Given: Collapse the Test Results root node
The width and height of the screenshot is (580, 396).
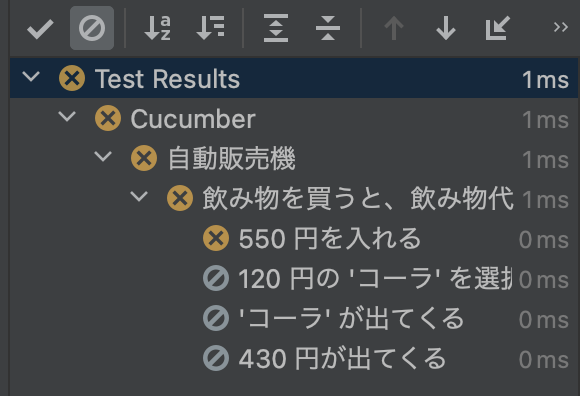Looking at the screenshot, I should point(31,77).
